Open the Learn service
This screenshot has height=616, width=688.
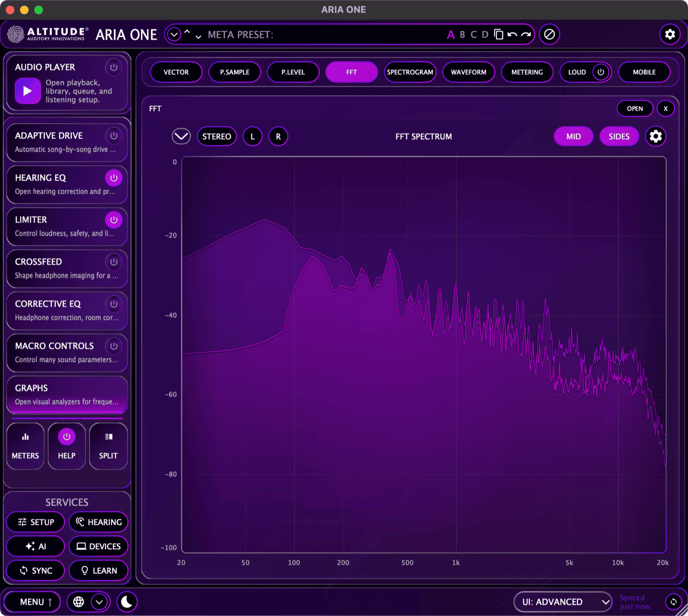click(x=99, y=571)
